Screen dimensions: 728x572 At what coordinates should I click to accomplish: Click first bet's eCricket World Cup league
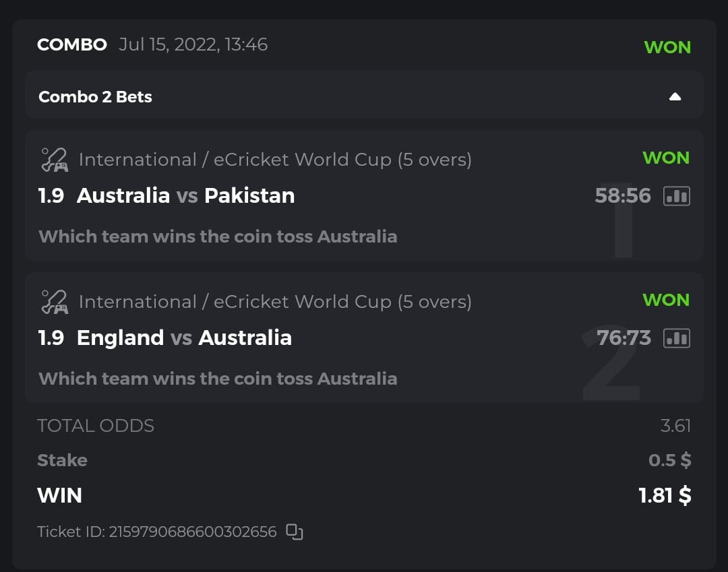coord(275,160)
